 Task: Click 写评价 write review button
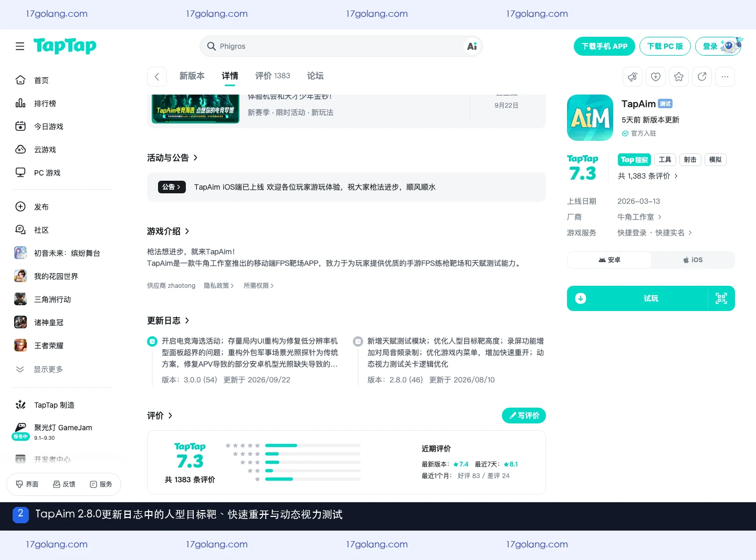[x=524, y=416]
